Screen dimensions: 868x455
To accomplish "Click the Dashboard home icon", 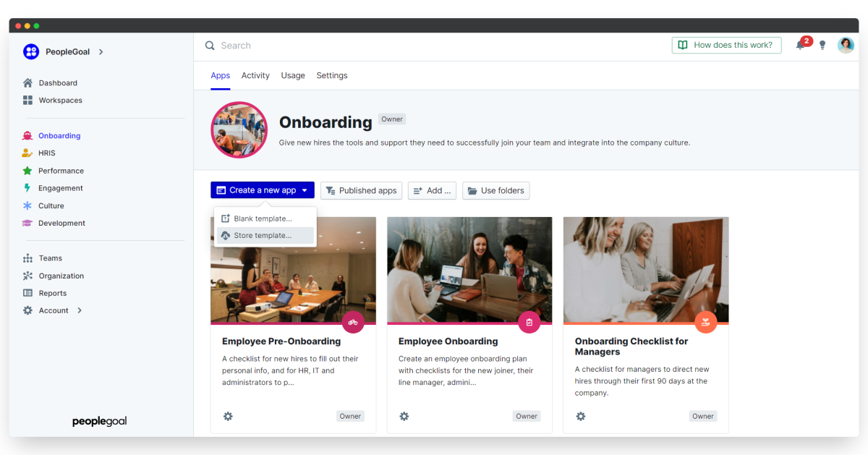I will (x=27, y=82).
